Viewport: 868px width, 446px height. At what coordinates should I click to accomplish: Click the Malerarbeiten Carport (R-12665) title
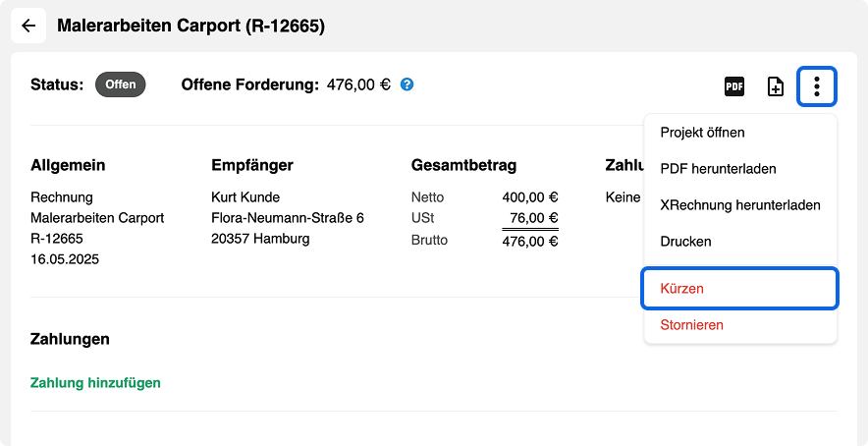coord(190,27)
